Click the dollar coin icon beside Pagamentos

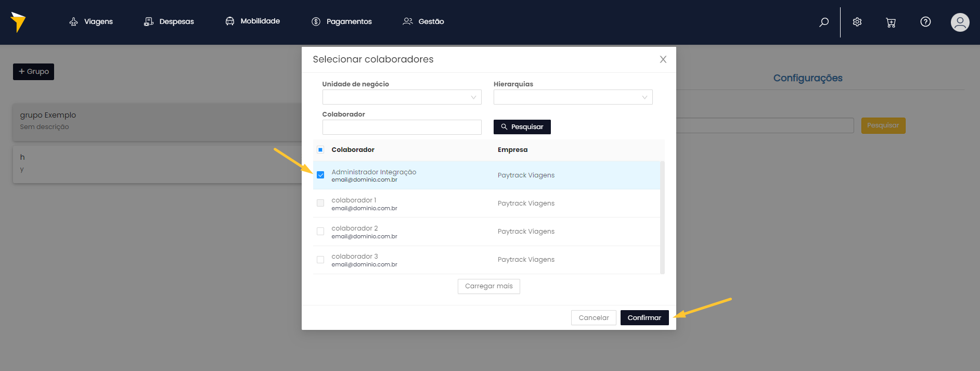316,21
